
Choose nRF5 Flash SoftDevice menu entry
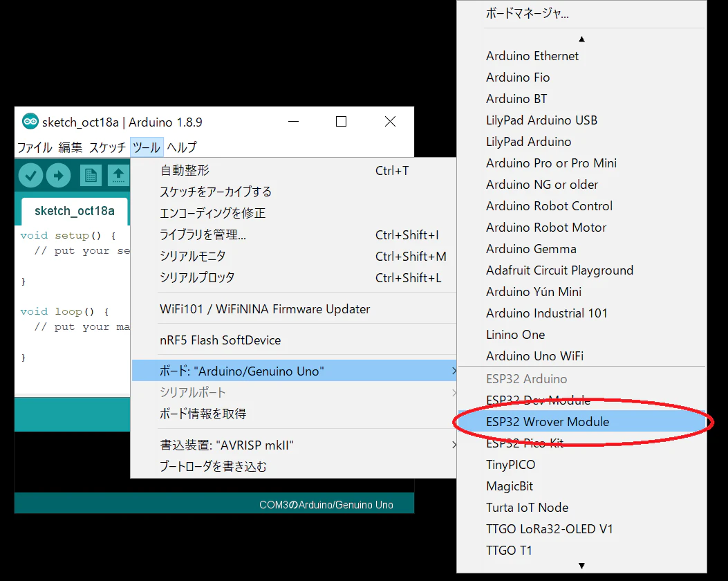coord(294,340)
